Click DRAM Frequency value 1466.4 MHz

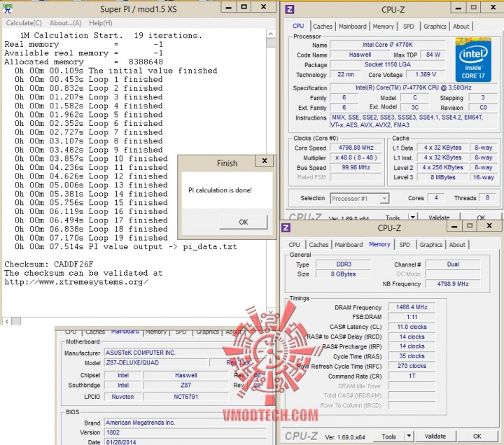412,307
